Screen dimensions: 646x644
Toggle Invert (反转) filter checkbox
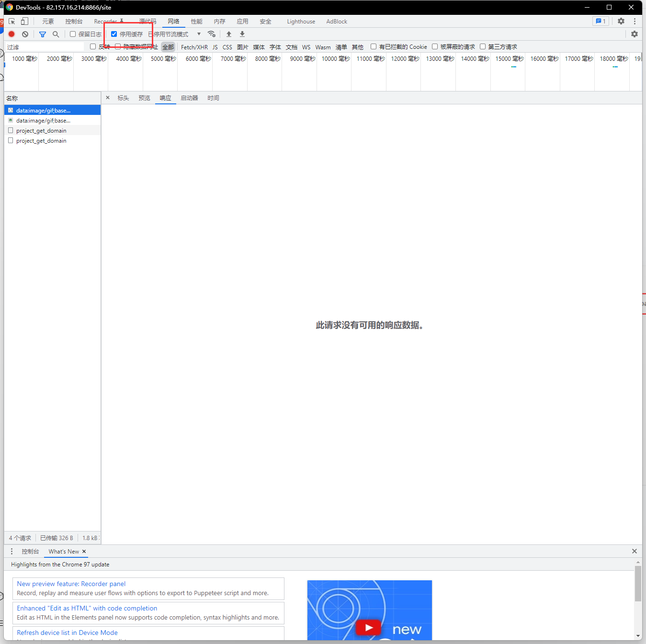click(x=93, y=46)
